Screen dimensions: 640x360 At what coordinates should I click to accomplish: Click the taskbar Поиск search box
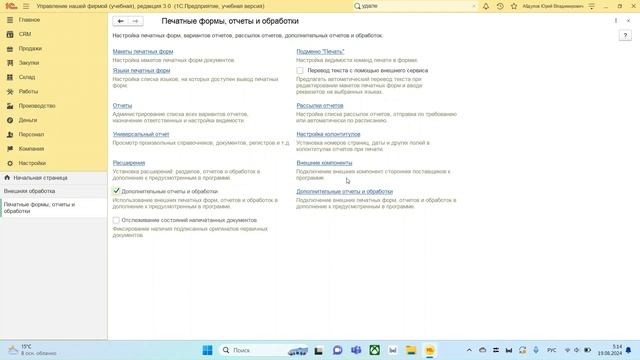(x=264, y=350)
